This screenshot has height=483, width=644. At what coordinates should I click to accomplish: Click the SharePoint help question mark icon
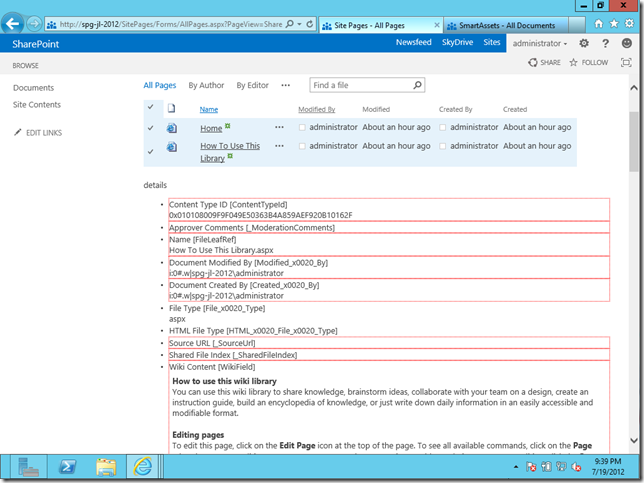pos(606,44)
